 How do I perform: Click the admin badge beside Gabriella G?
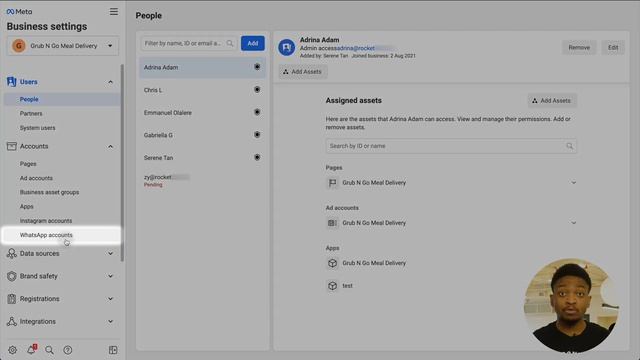click(x=257, y=134)
